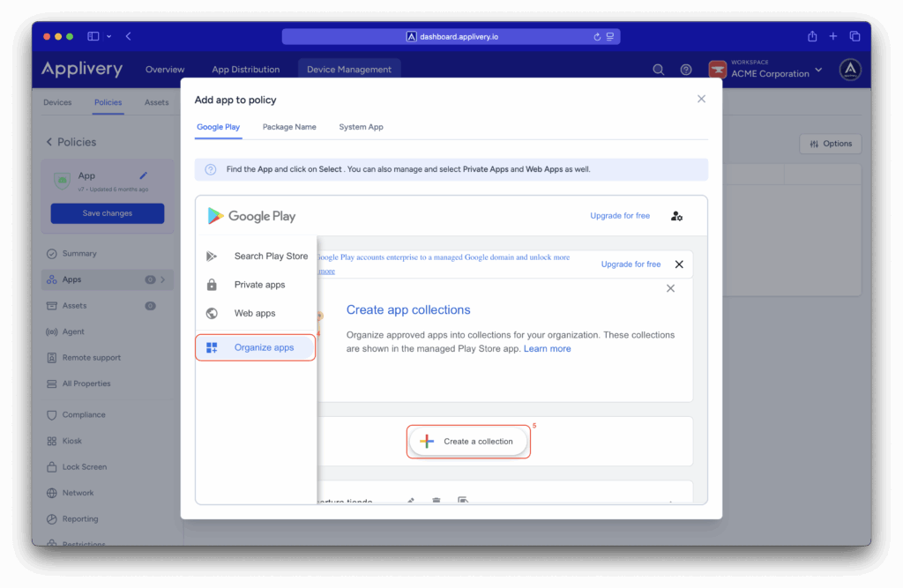Click the pencil edit icon beside App
This screenshot has width=903, height=588.
tap(144, 175)
